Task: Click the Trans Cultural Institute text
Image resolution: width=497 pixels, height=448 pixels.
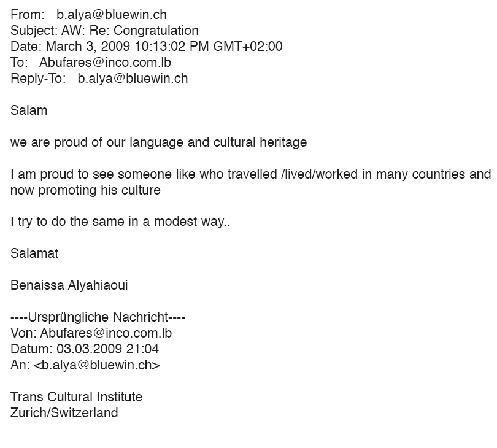Action: (x=76, y=397)
